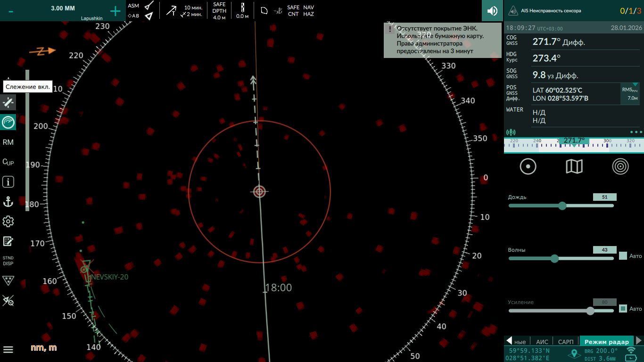Click the concentric rings icon in right panel
The image size is (644, 362).
[x=620, y=166]
